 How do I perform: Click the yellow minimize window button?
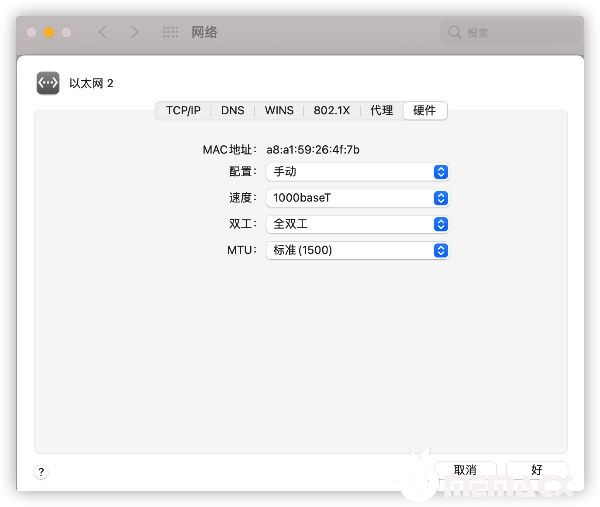coord(49,32)
